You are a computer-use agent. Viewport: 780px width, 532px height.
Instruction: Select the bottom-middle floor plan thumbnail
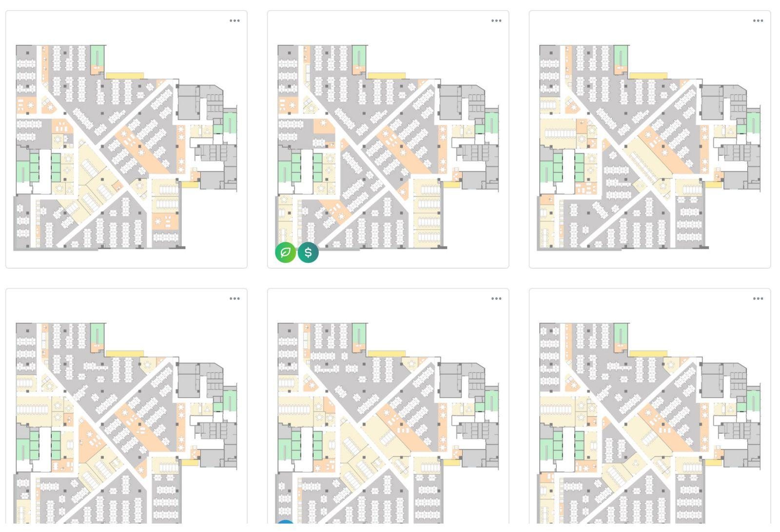click(x=388, y=423)
